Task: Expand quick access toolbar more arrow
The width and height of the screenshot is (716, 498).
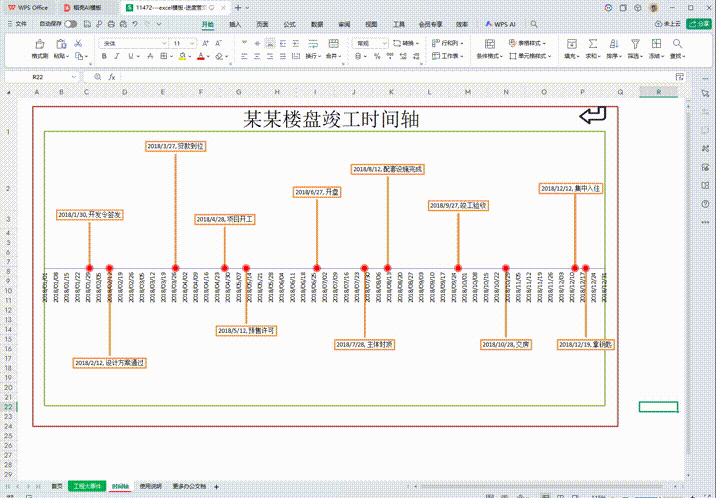Action: tap(159, 24)
